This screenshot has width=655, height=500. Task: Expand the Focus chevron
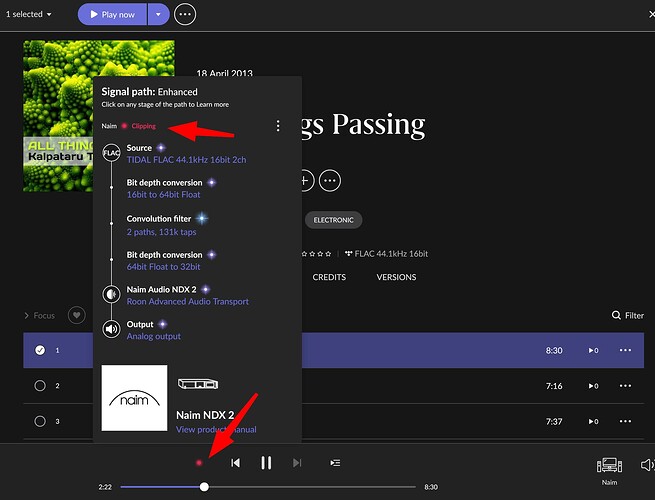point(26,315)
